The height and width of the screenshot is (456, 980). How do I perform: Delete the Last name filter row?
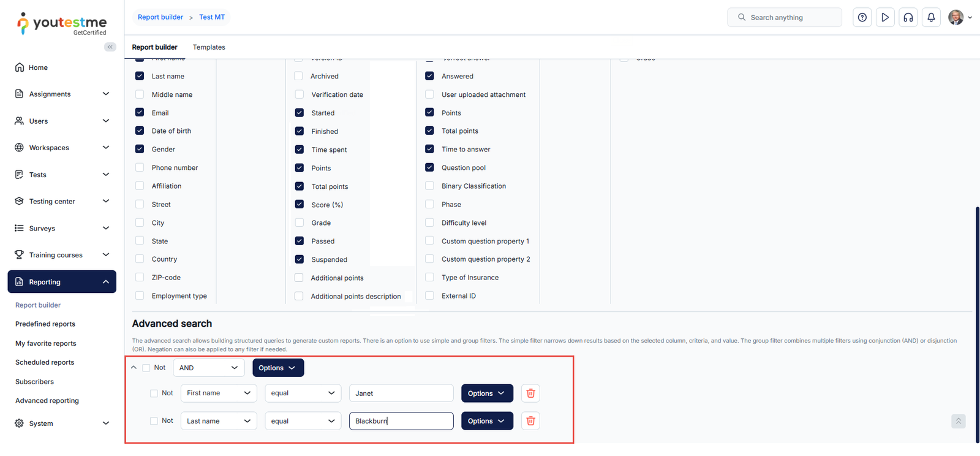tap(530, 421)
